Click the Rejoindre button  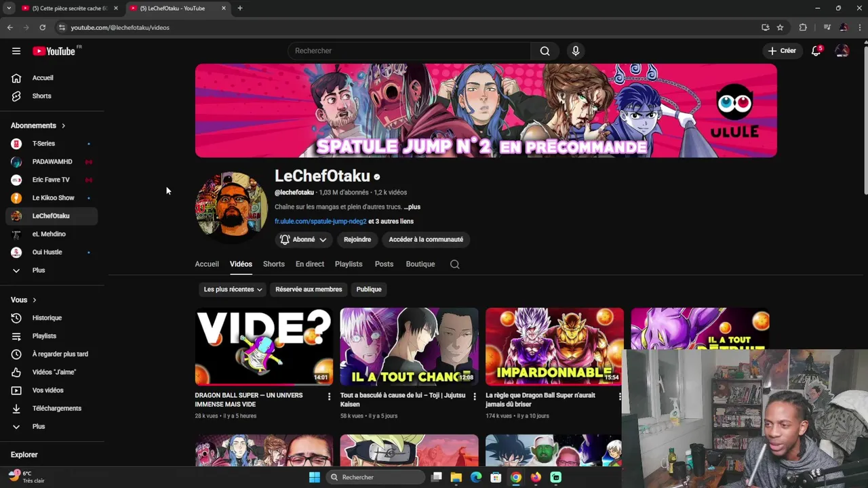[x=357, y=239]
